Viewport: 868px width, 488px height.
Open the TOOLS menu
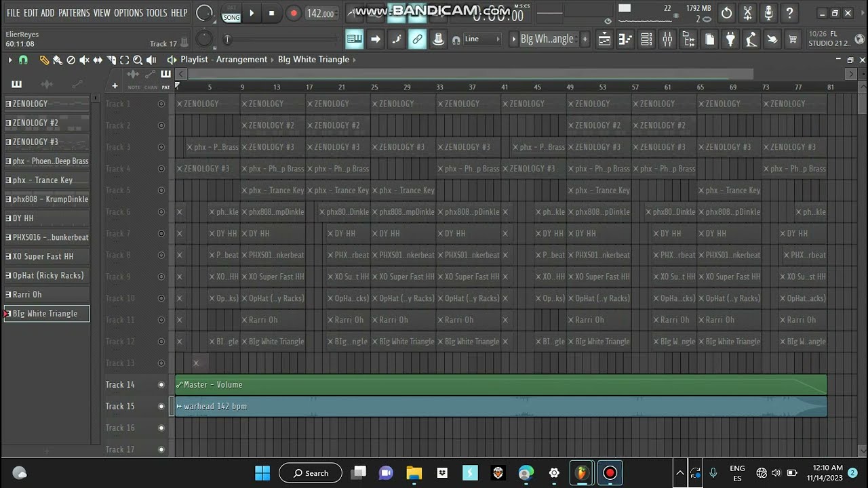[157, 13]
